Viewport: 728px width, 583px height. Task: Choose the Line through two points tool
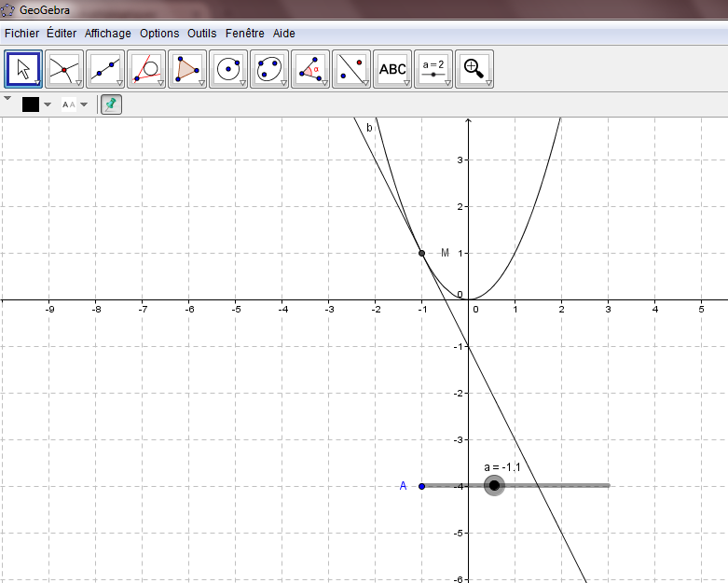[105, 68]
